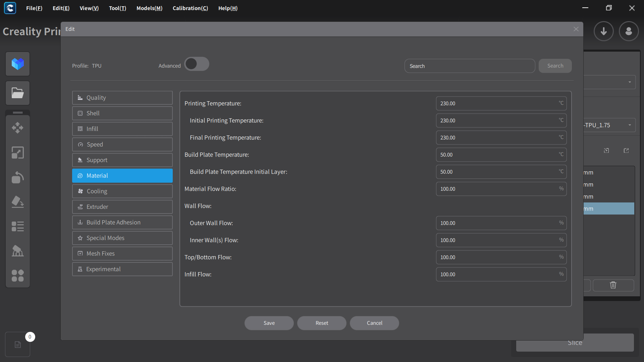The image size is (644, 362).
Task: Select the Rotate tool in sidebar
Action: coord(18,177)
